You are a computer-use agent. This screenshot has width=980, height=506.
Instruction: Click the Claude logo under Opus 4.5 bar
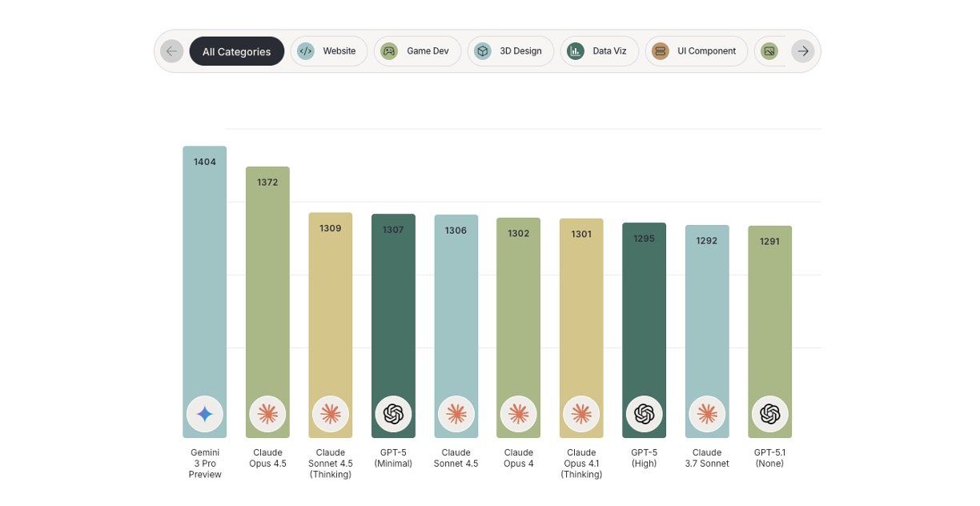(x=267, y=414)
